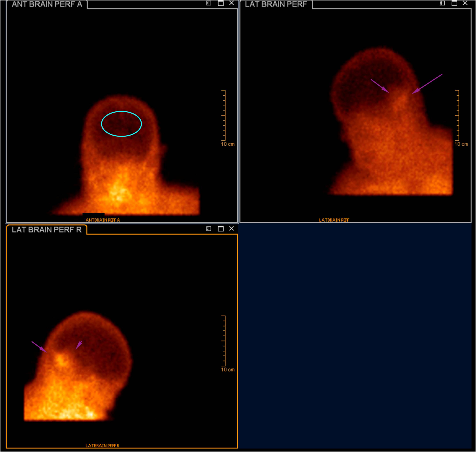Select the ANT BRAIN PERF A tab
Screen dimensions: 476x452
click(47, 4)
